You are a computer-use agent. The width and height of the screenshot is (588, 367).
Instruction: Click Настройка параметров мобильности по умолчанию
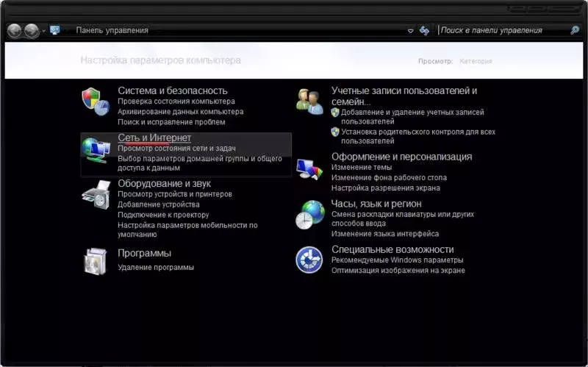coord(187,229)
